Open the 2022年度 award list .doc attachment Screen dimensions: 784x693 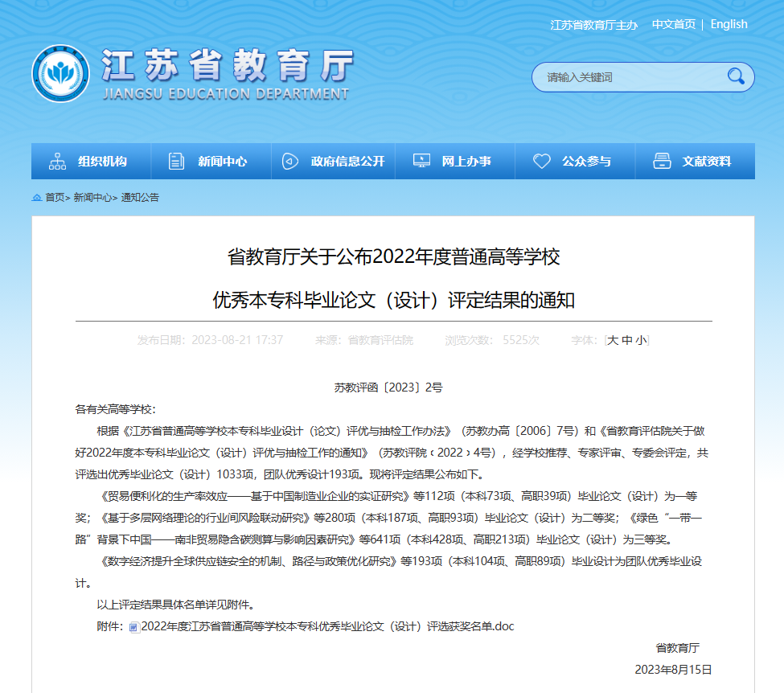326,626
